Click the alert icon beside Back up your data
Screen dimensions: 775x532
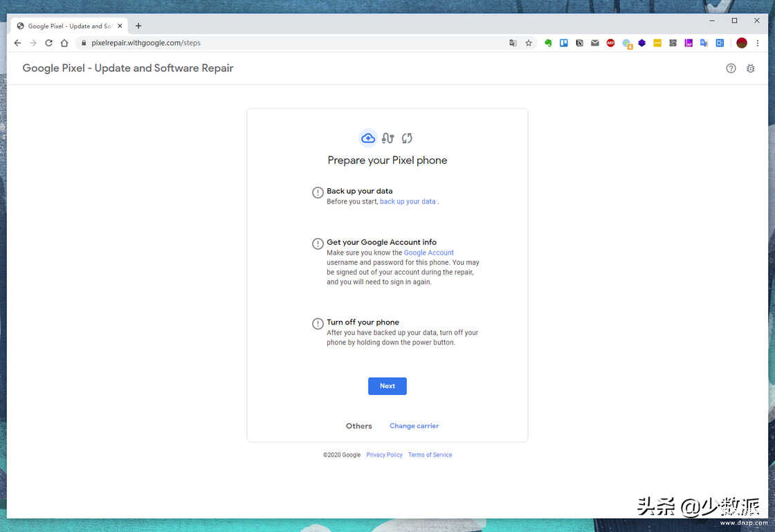[x=318, y=192]
